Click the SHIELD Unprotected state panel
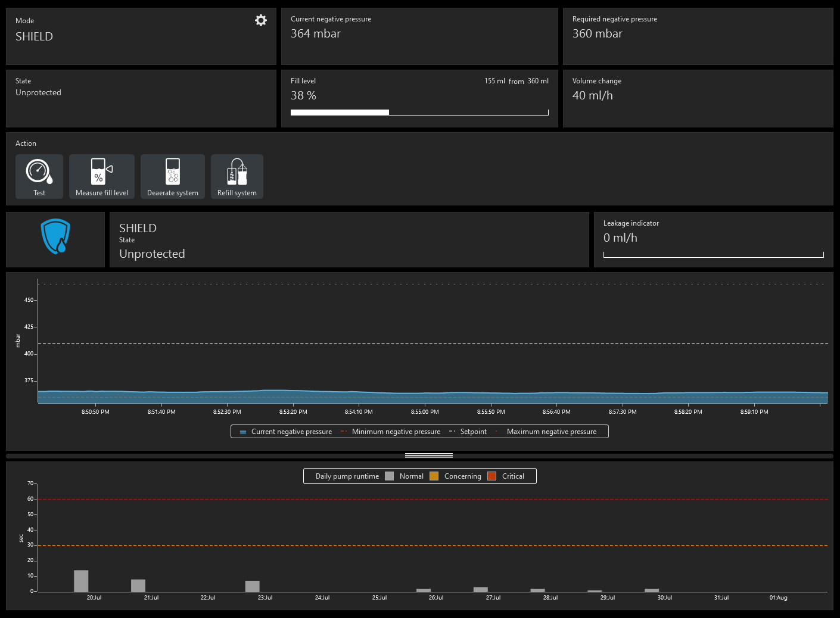 point(349,240)
